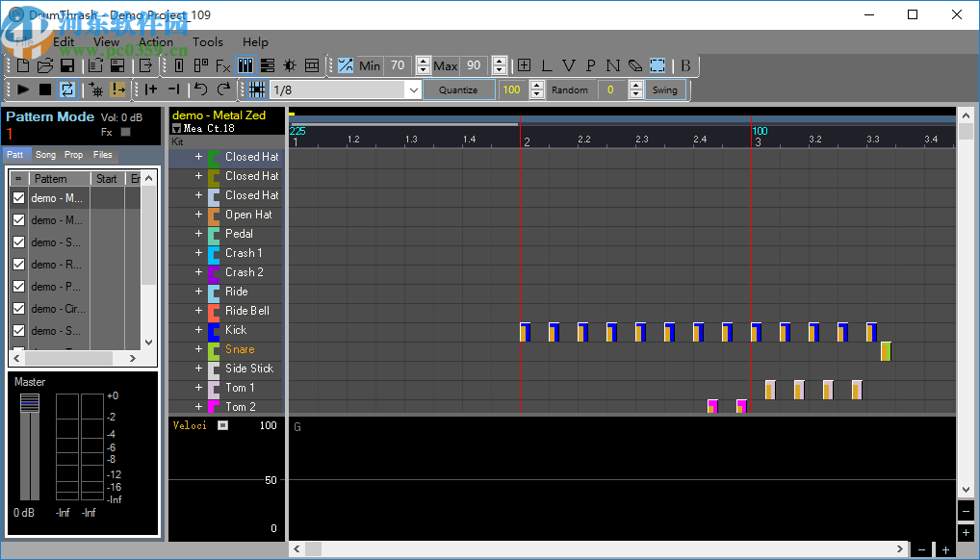The image size is (980, 560).
Task: Click the Stop playback button
Action: (45, 89)
